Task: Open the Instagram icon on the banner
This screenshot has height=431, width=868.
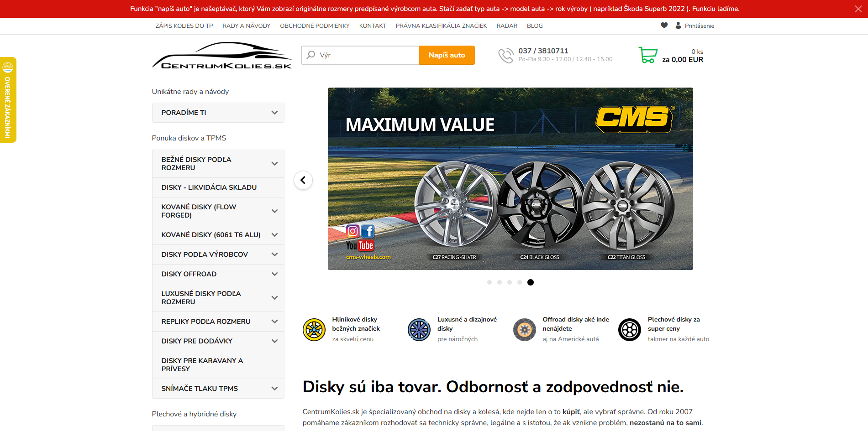Action: [352, 231]
